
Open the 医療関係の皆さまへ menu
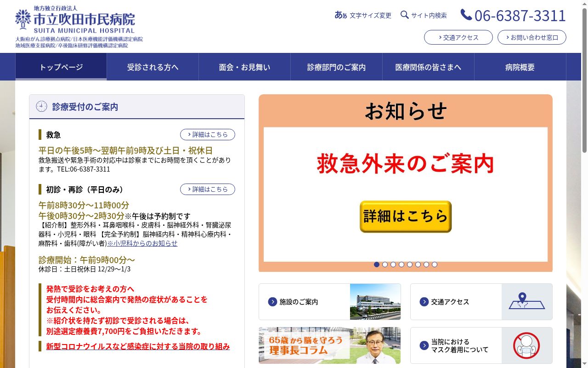pyautogui.click(x=429, y=67)
